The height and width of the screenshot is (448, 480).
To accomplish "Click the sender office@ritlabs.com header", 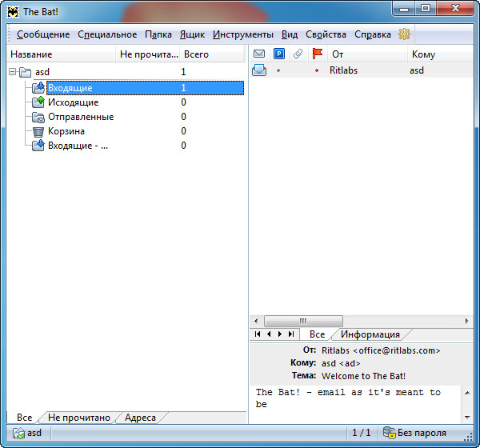I will pos(381,350).
